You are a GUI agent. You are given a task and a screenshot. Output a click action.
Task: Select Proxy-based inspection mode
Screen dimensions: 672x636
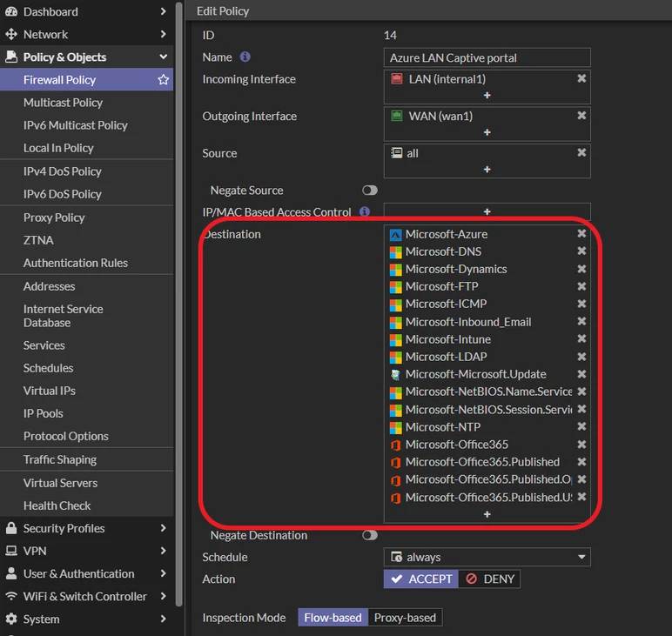(x=405, y=618)
